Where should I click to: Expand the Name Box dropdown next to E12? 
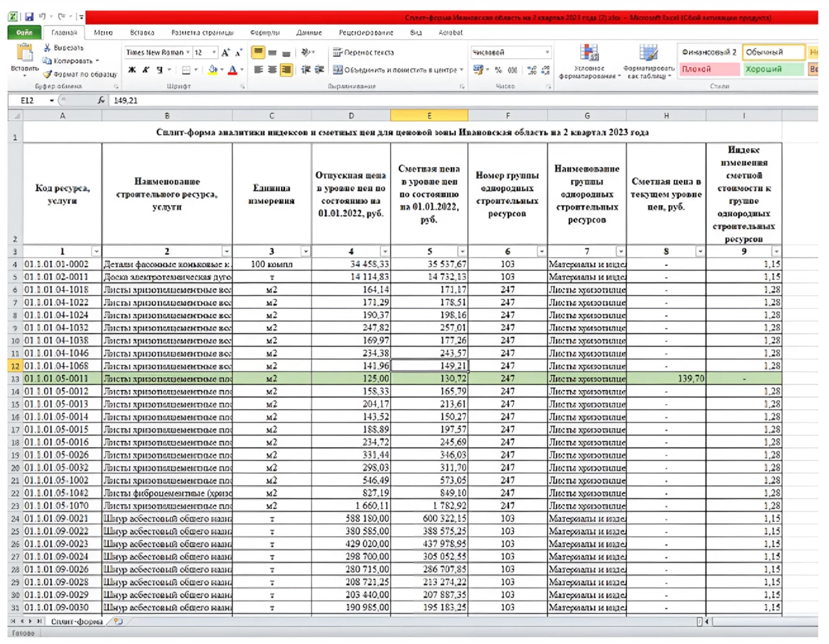point(52,100)
